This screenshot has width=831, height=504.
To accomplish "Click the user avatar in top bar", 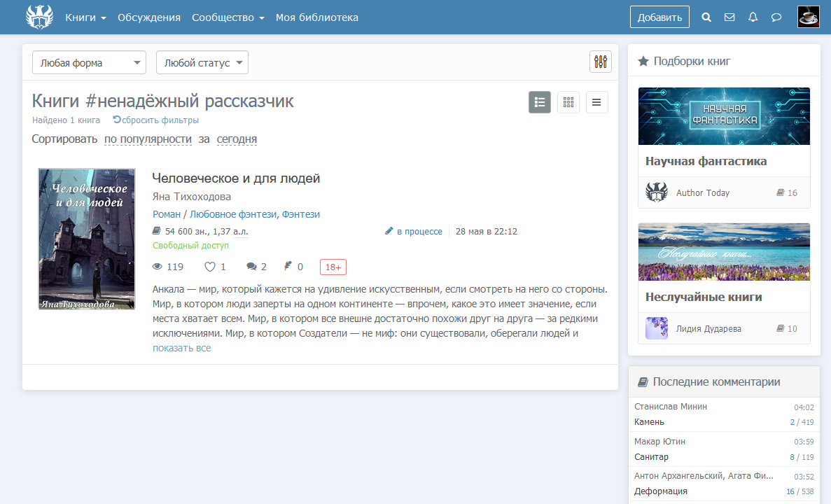I will coord(809,17).
